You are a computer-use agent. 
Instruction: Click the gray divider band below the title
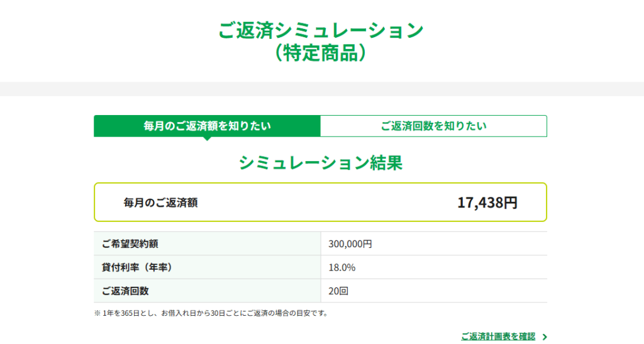(322, 89)
